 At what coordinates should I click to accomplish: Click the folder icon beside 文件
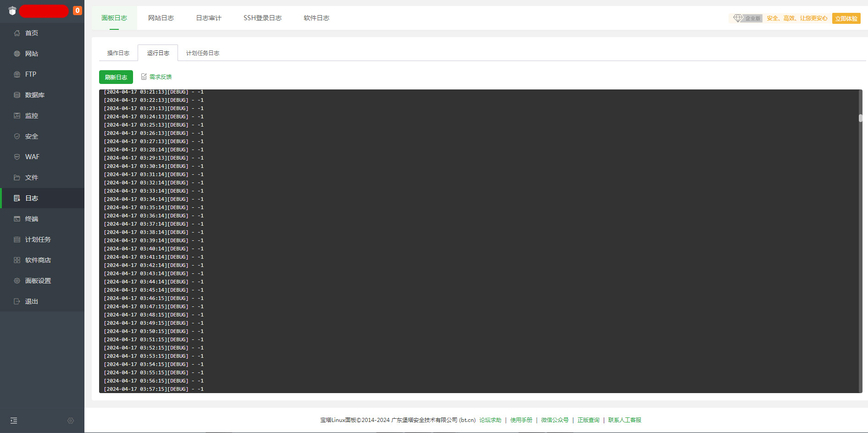[x=17, y=178]
